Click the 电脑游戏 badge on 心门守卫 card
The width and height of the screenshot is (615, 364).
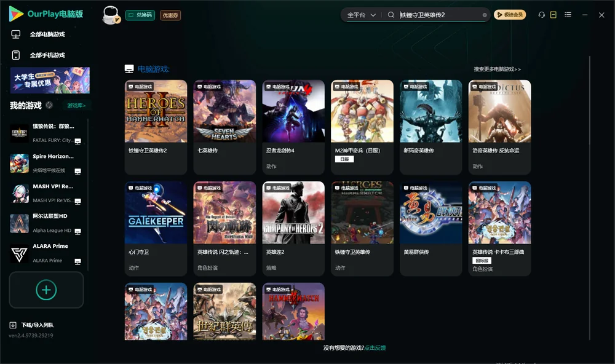[x=140, y=188]
